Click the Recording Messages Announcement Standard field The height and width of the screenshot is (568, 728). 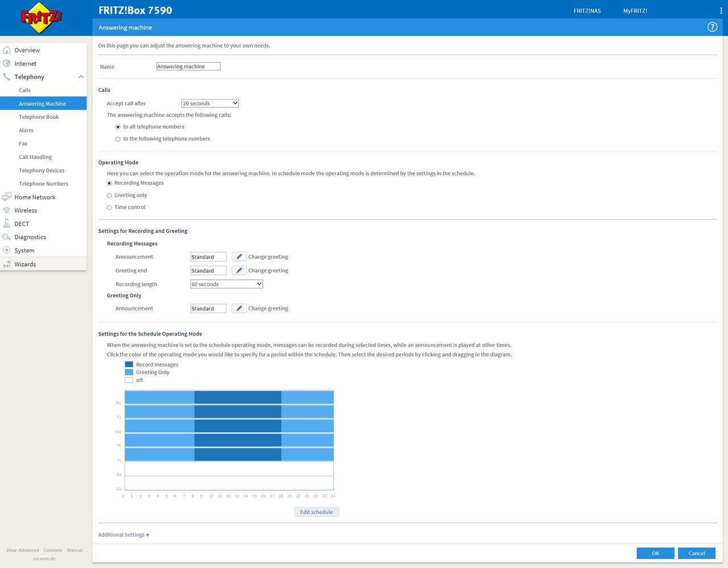tap(208, 257)
